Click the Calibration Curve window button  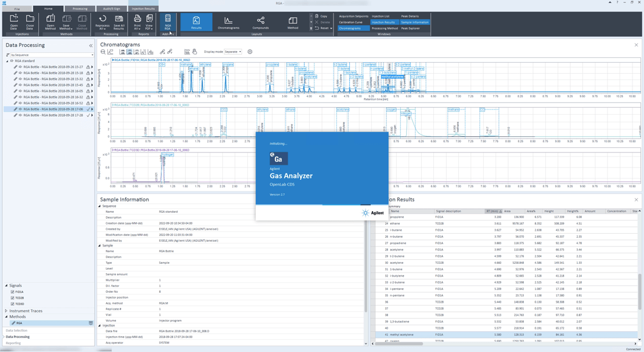point(351,22)
